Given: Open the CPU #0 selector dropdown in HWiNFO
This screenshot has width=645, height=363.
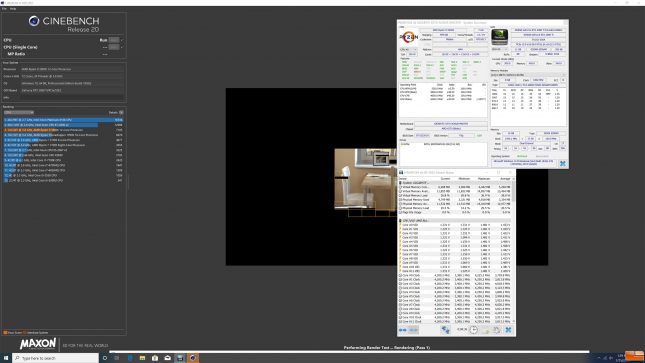Looking at the screenshot, I should tap(408, 49).
